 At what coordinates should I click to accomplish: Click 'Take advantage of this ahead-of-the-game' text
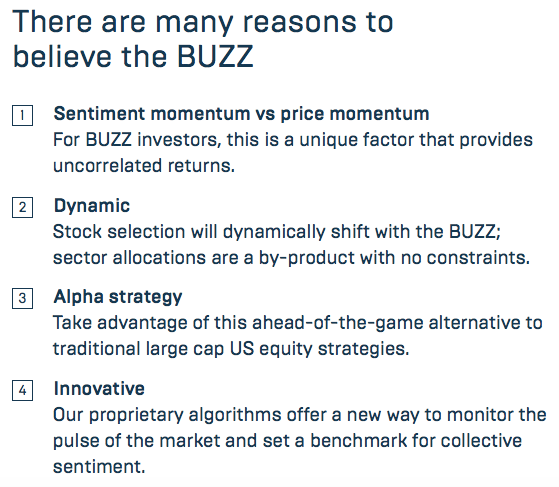pyautogui.click(x=239, y=323)
